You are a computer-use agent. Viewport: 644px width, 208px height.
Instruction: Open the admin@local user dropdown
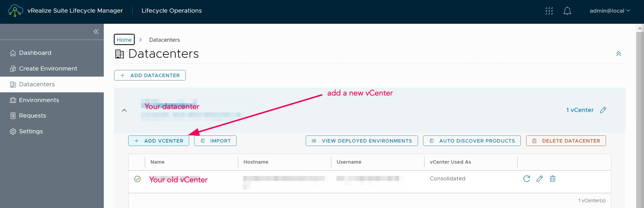point(609,11)
